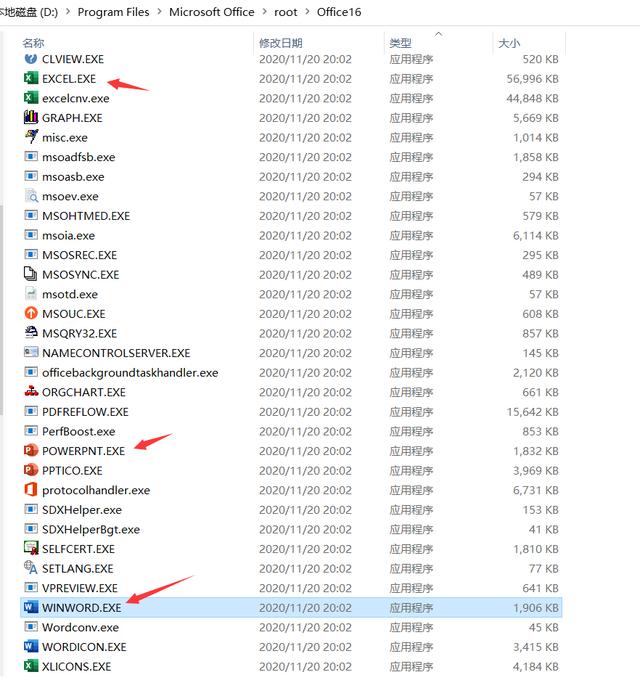Select the NAMECONTROLSERVER.EXE icon

31,352
